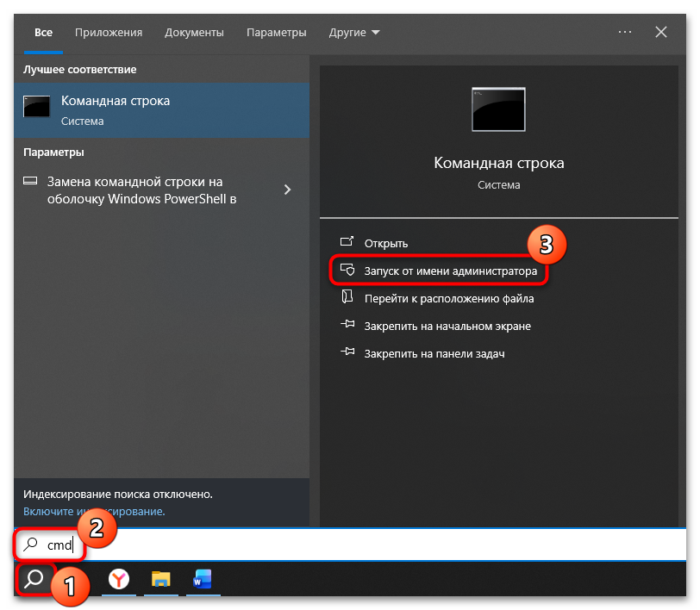
Task: Open the Приложения tab
Action: (109, 33)
